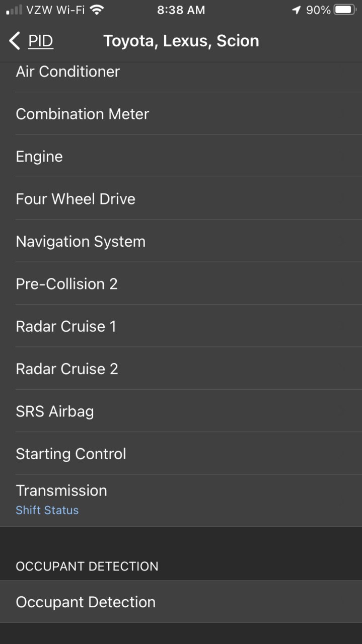Open the Air Conditioner item

181,71
